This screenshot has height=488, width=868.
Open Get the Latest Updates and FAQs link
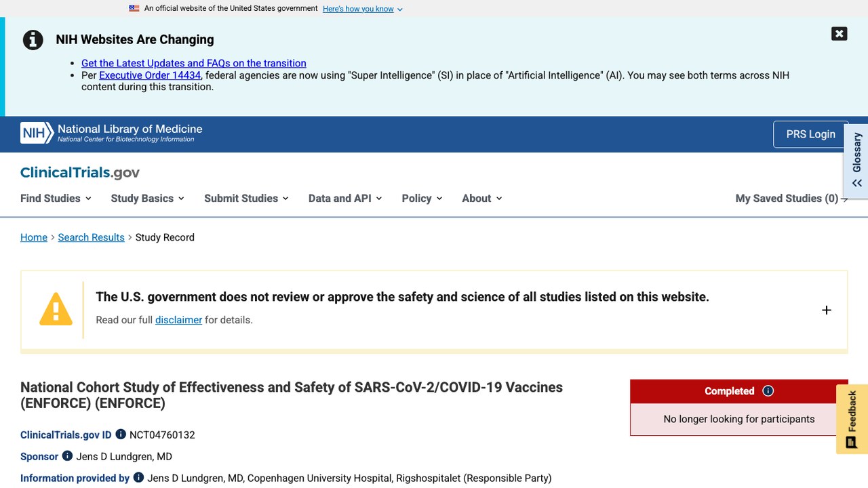pos(194,63)
